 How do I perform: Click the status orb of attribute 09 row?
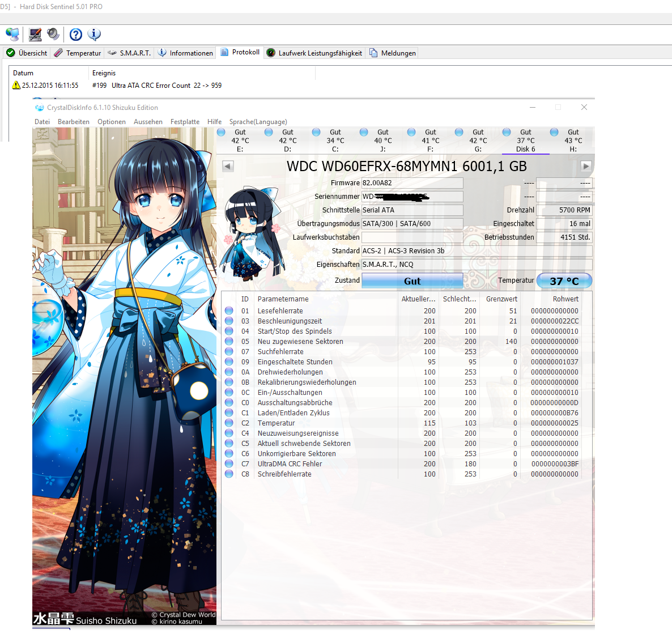(x=229, y=361)
